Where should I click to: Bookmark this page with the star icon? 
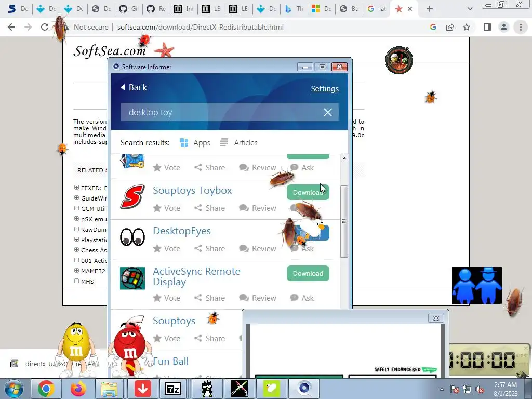(467, 27)
